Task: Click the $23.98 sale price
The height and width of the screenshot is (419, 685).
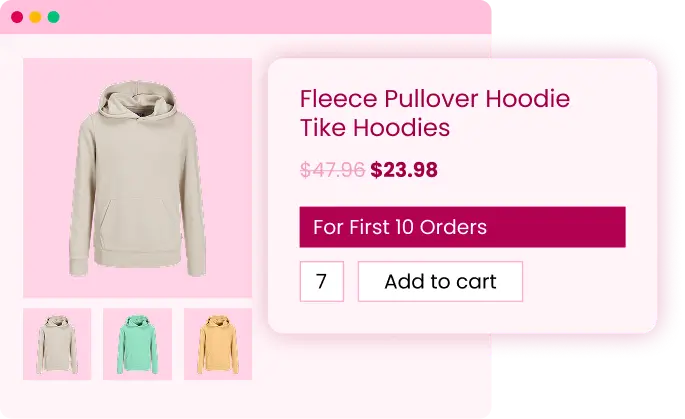Action: coord(404,170)
